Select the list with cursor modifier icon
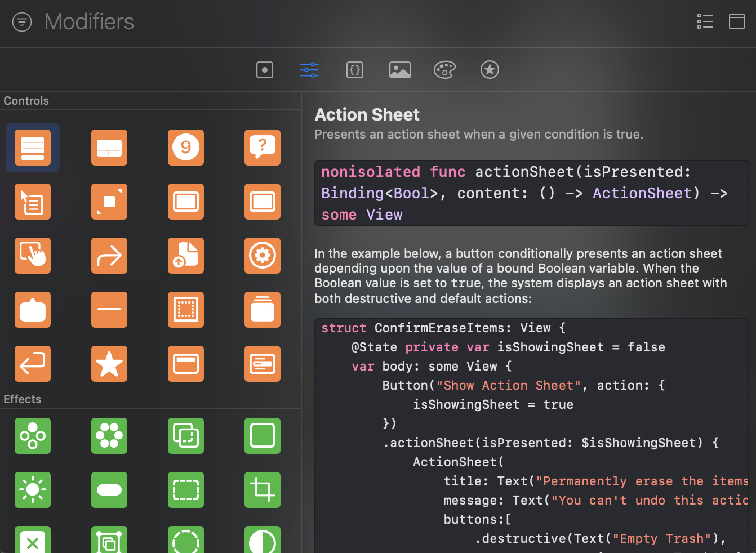 tap(33, 202)
